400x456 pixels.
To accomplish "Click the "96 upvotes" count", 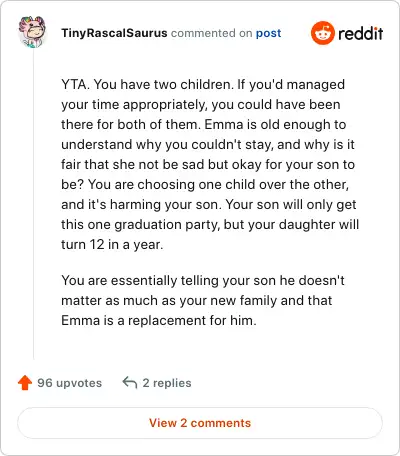I will tap(70, 383).
